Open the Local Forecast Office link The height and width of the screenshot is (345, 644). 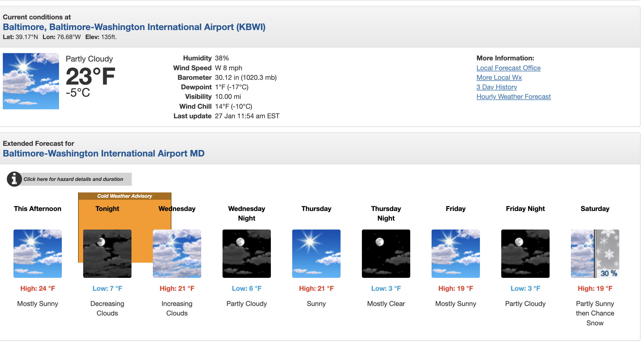508,68
